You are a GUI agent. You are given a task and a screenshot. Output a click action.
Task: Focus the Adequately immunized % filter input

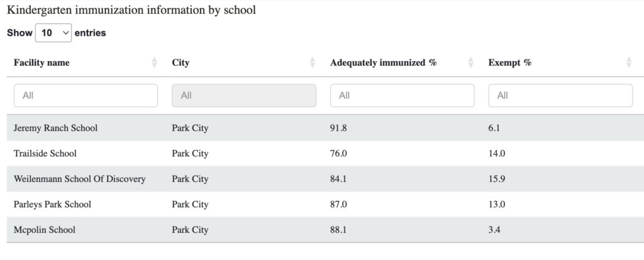[x=402, y=96]
